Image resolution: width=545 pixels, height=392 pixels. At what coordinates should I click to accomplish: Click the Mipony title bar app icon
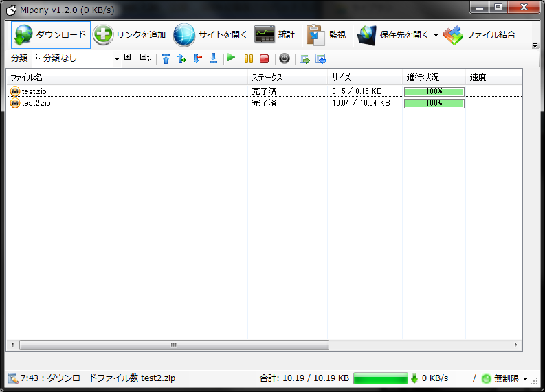coord(11,10)
